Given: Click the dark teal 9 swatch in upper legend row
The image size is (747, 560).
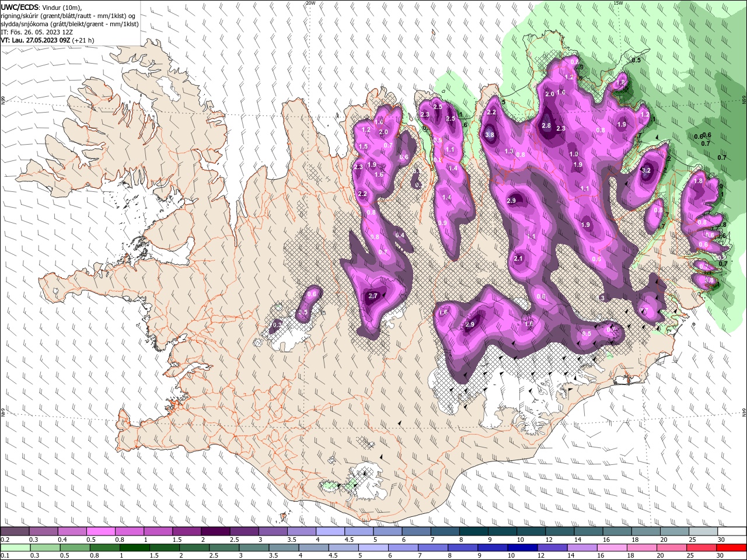Looking at the screenshot, I should (x=502, y=531).
